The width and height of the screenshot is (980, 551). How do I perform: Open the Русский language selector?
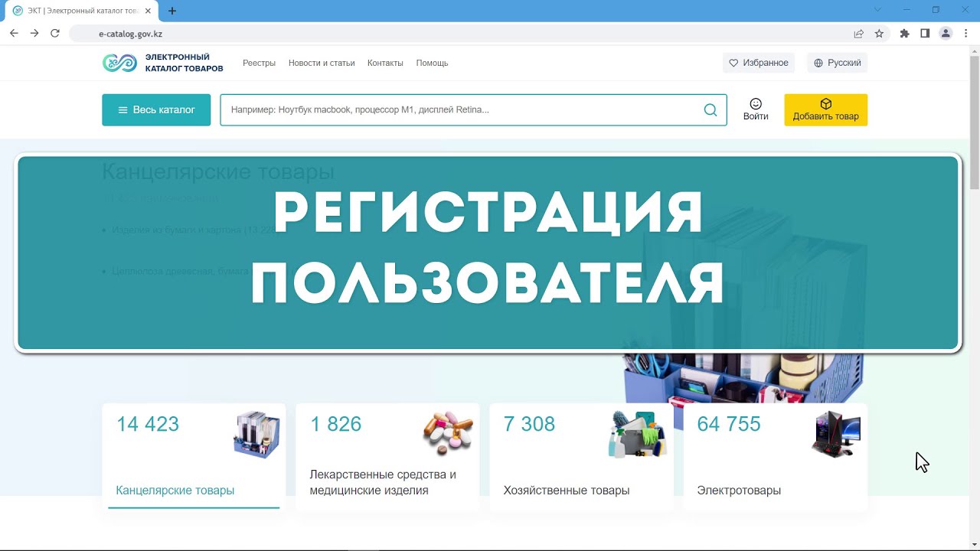[x=837, y=63]
